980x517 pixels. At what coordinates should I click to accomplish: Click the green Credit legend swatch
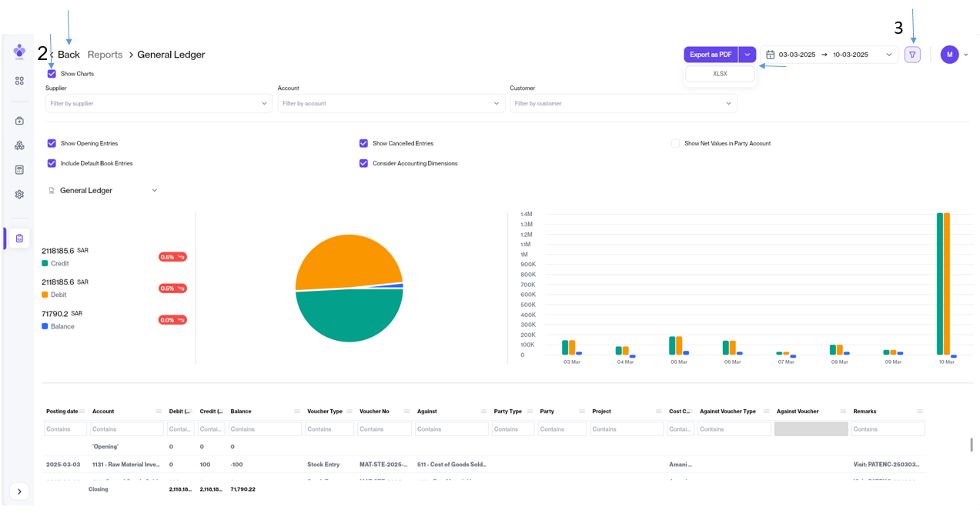coord(45,263)
